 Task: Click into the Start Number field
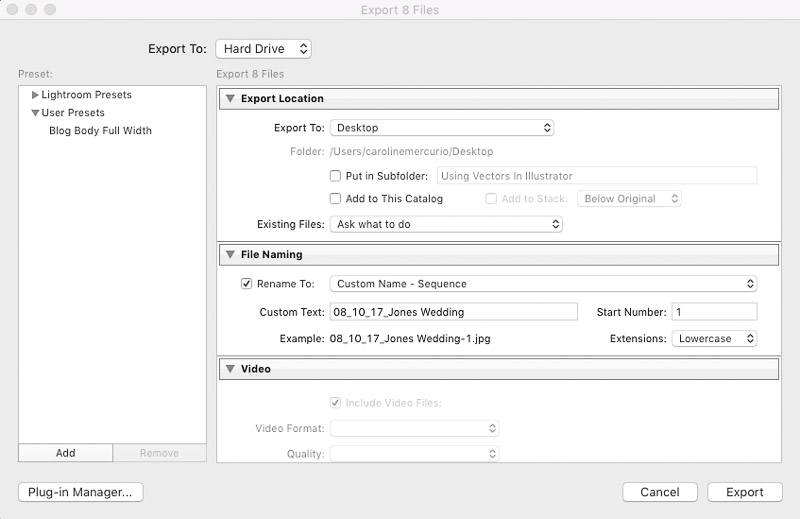714,312
